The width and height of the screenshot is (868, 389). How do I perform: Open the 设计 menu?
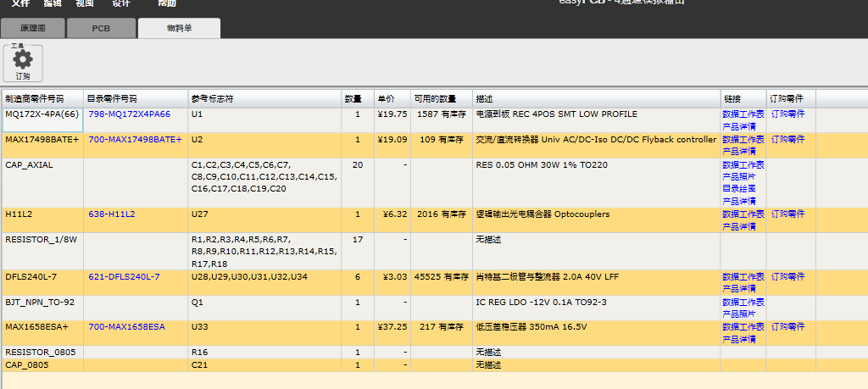[121, 3]
